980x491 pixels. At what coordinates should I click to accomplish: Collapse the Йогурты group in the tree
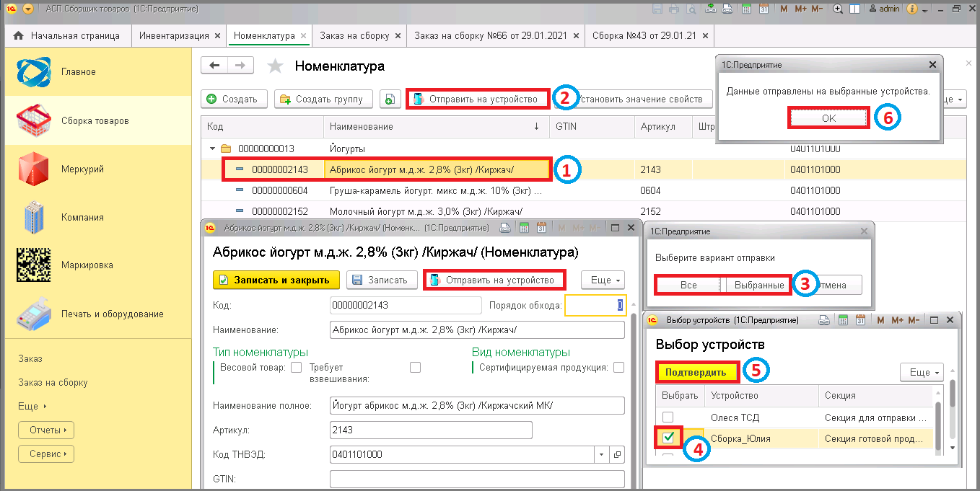[213, 149]
